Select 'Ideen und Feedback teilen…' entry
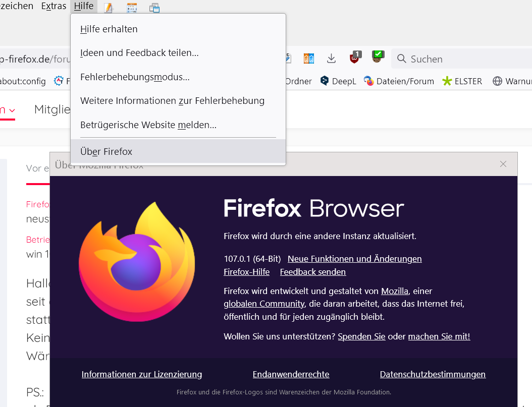The image size is (532, 407). 178,53
